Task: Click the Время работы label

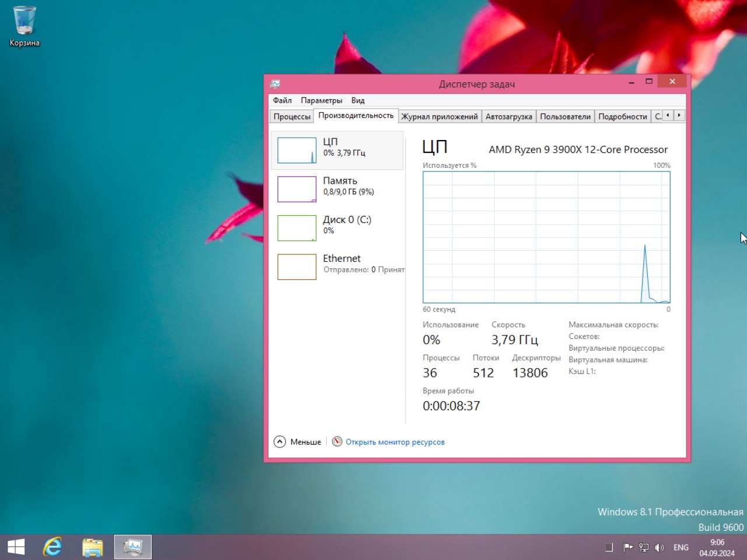Action: click(x=448, y=391)
